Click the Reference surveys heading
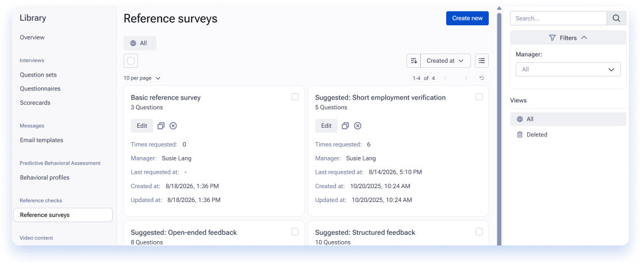This screenshot has height=263, width=644. pyautogui.click(x=170, y=18)
